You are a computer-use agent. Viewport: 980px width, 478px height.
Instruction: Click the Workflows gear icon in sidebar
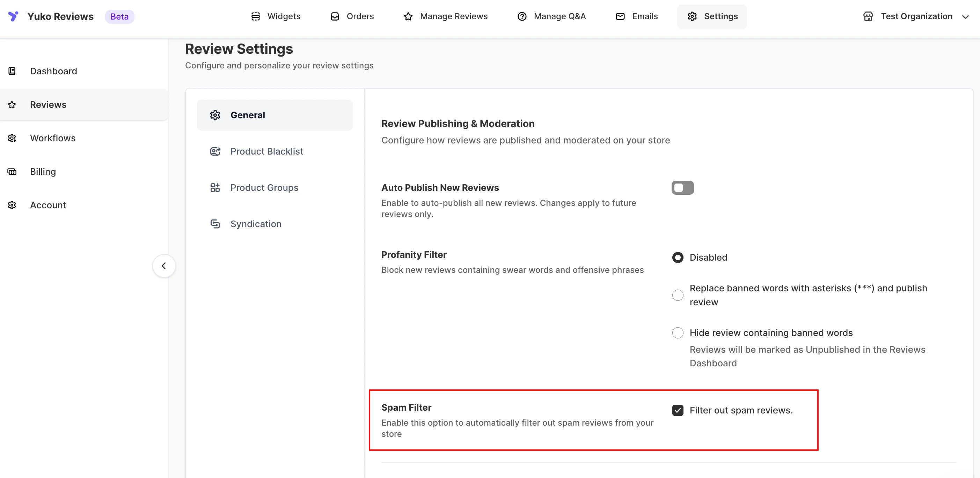tap(12, 138)
